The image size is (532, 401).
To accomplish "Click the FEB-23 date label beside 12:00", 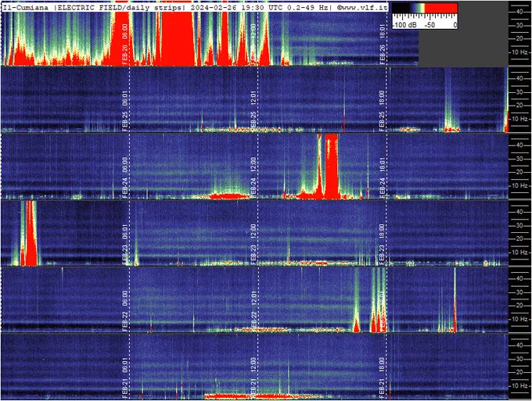I will 253,254.
